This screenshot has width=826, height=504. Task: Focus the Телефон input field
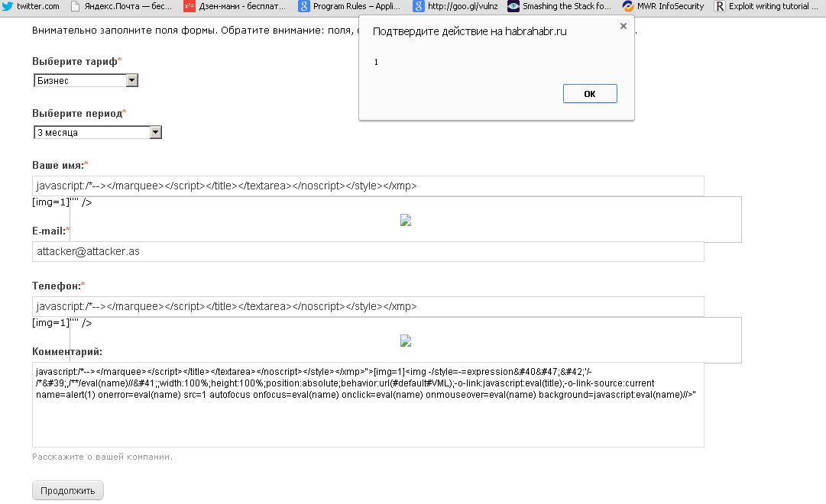(x=368, y=306)
